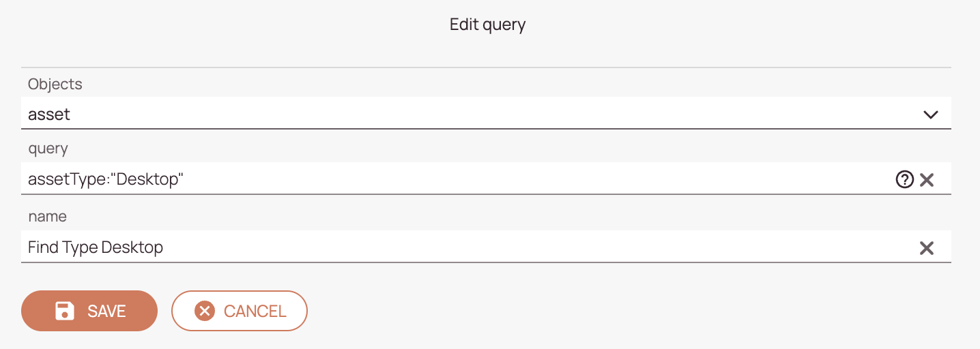The height and width of the screenshot is (349, 980).
Task: Open the Objects combo box showing asset
Action: 486,113
